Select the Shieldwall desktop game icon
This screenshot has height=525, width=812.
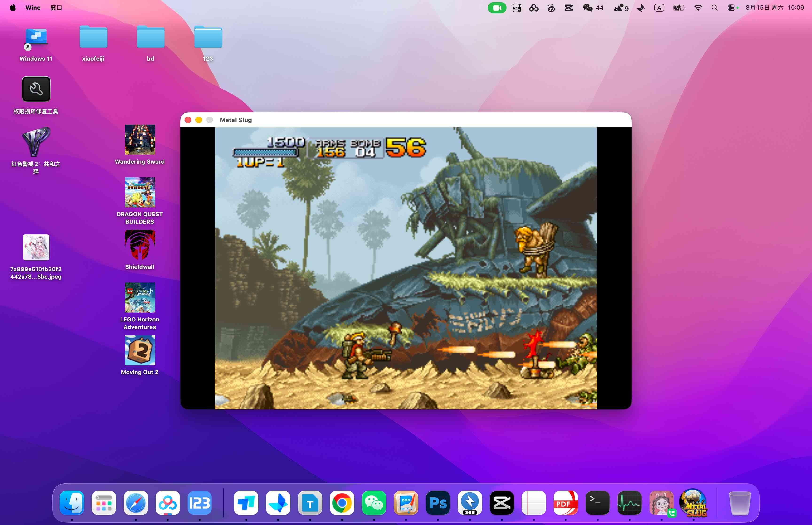[x=140, y=245]
